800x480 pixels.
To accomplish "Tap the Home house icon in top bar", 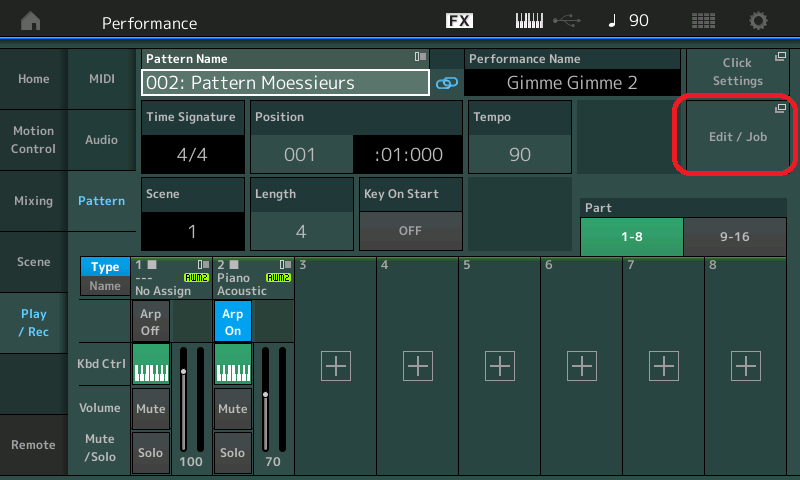I will 32,21.
